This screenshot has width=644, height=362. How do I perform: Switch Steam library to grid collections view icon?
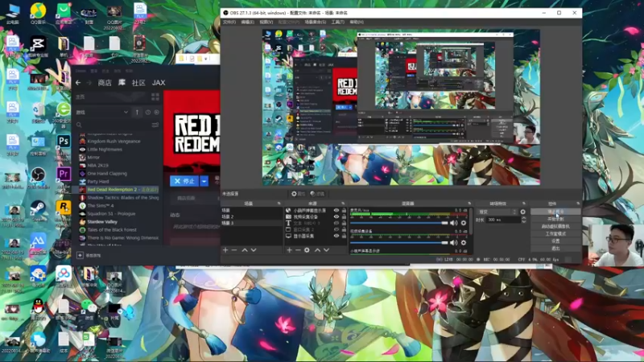(155, 97)
